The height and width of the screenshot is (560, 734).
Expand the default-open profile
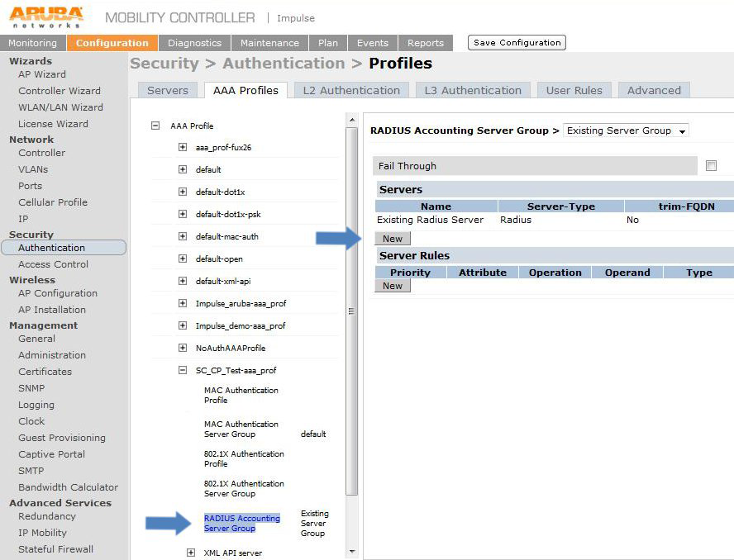point(183,259)
